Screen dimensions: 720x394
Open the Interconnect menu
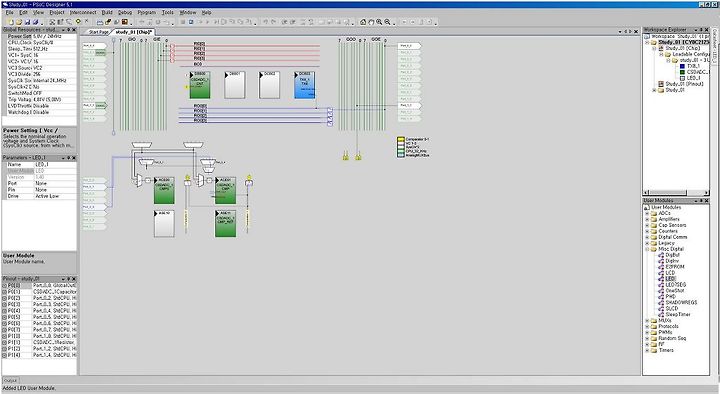coord(83,12)
